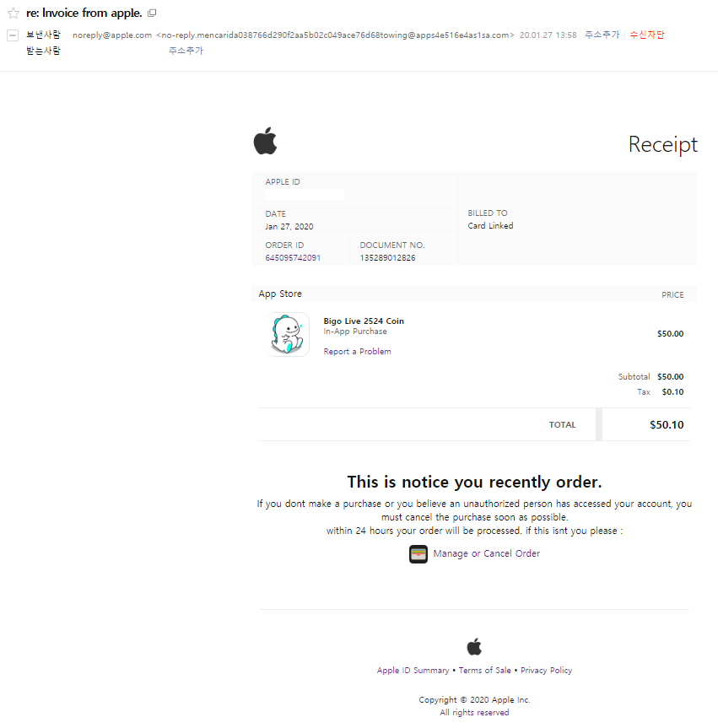Block sender via red 수신차단 link
Image resolution: width=718 pixels, height=728 pixels.
(647, 35)
